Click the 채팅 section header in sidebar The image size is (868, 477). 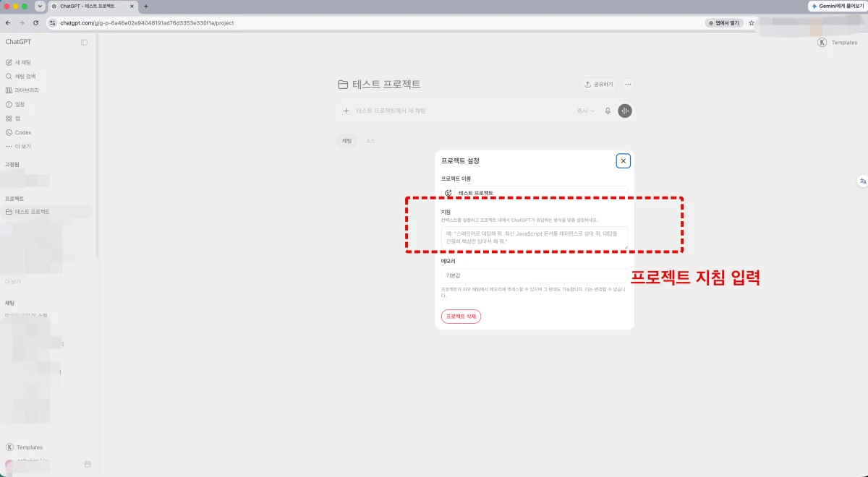coord(10,303)
